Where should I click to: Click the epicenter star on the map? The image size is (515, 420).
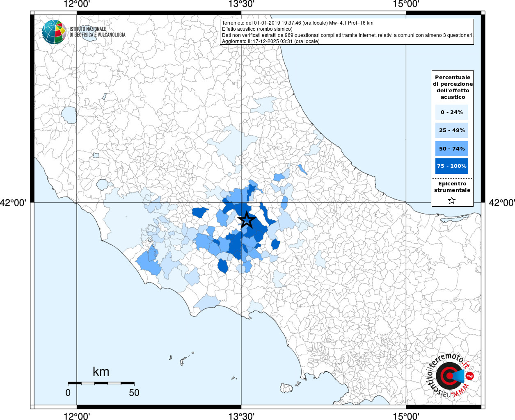[247, 220]
